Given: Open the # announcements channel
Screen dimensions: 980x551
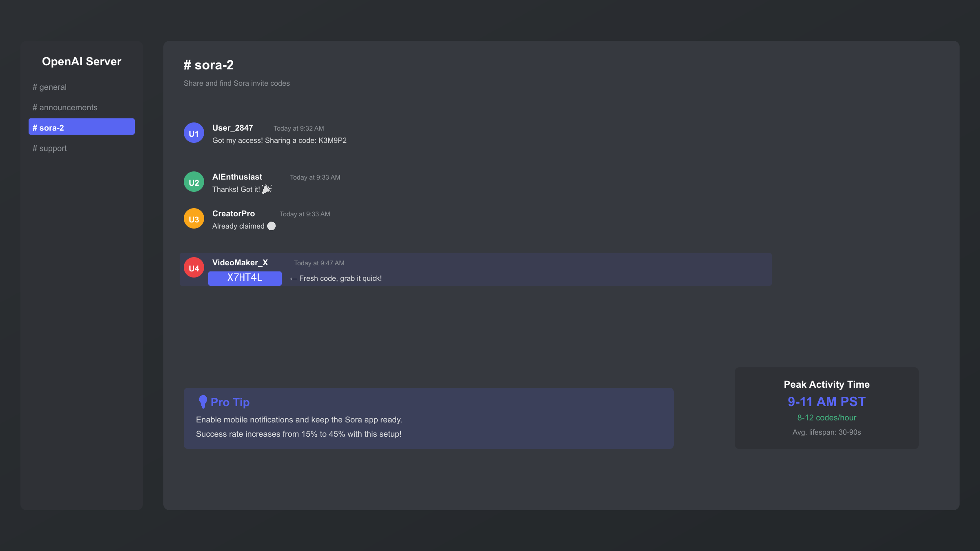Looking at the screenshot, I should 65,107.
